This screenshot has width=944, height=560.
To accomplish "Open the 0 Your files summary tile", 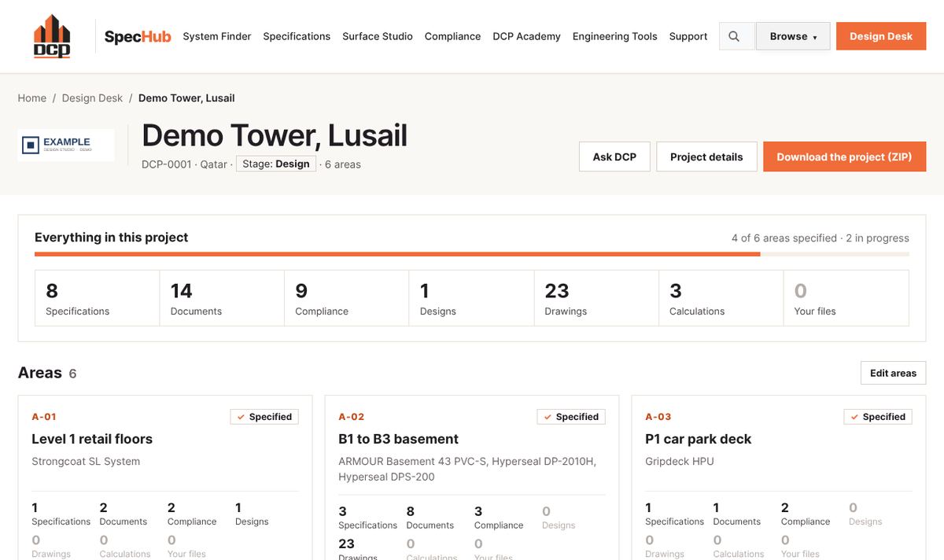I will click(846, 298).
